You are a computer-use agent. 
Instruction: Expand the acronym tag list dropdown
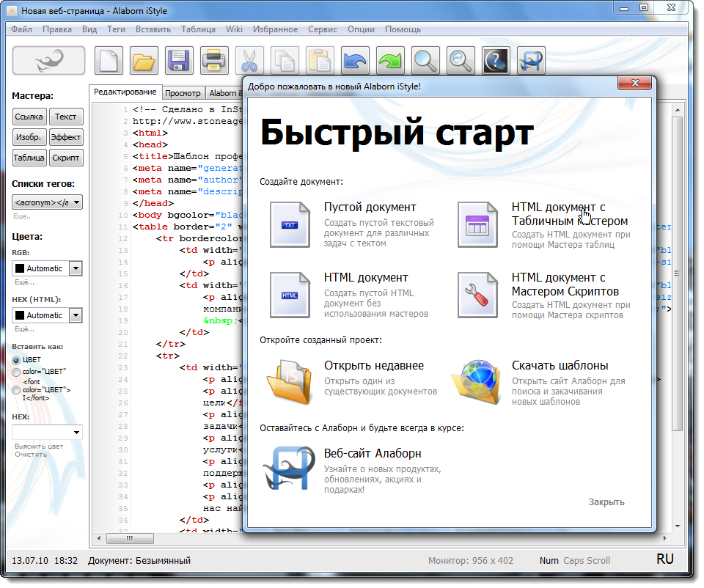point(77,202)
